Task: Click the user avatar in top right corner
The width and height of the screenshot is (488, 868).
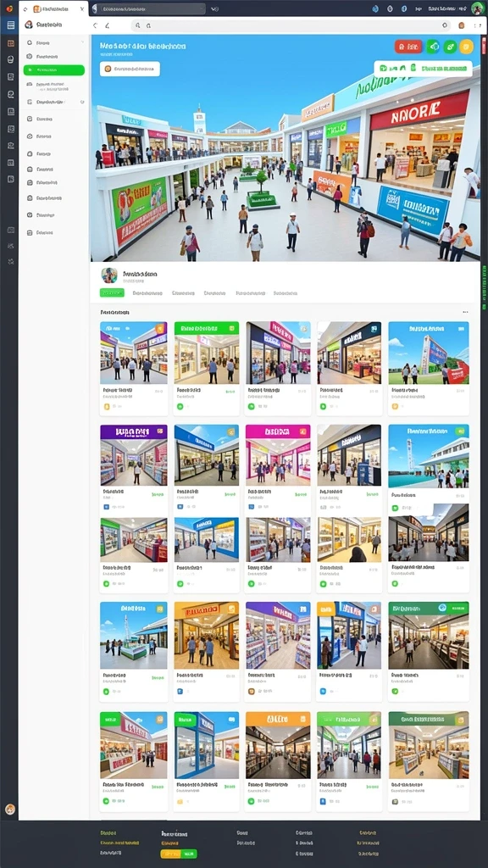Action: pyautogui.click(x=477, y=8)
